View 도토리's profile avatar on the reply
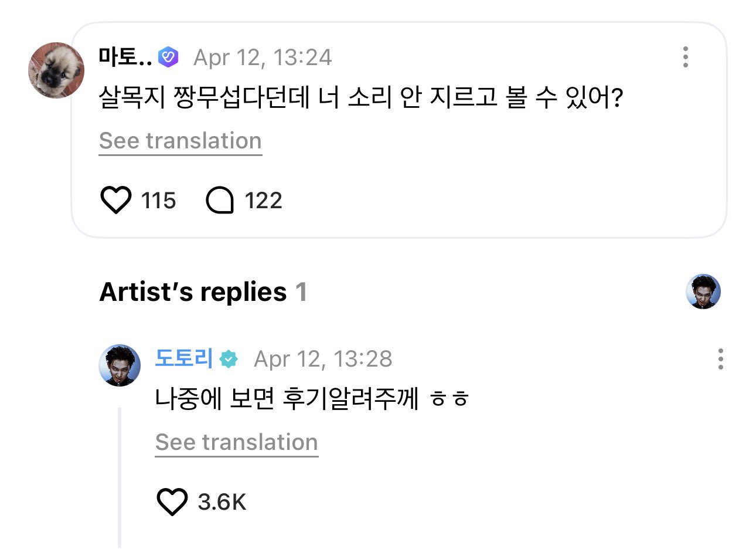This screenshot has height=559, width=756. (120, 365)
